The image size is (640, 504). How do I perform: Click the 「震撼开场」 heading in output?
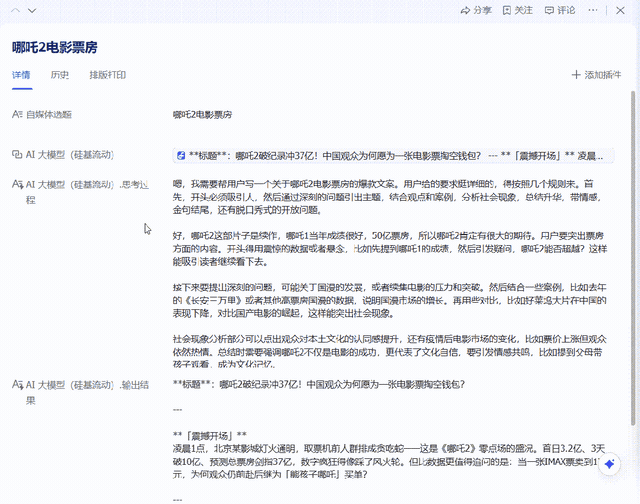point(210,435)
